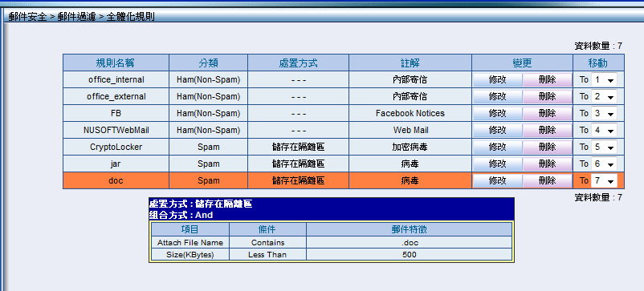Image resolution: width=644 pixels, height=291 pixels.
Task: Click the 規則名稱 column header
Action: [x=116, y=63]
